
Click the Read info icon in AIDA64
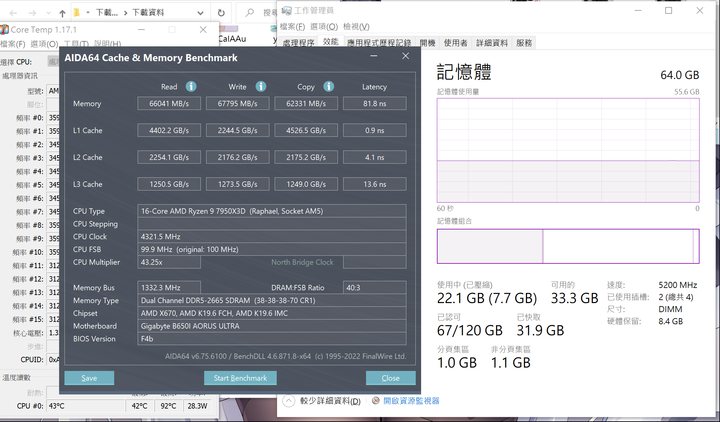tap(191, 86)
